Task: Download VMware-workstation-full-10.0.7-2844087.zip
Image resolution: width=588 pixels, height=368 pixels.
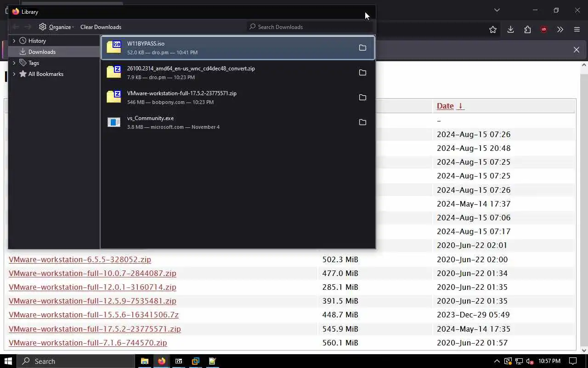Action: [x=92, y=273]
